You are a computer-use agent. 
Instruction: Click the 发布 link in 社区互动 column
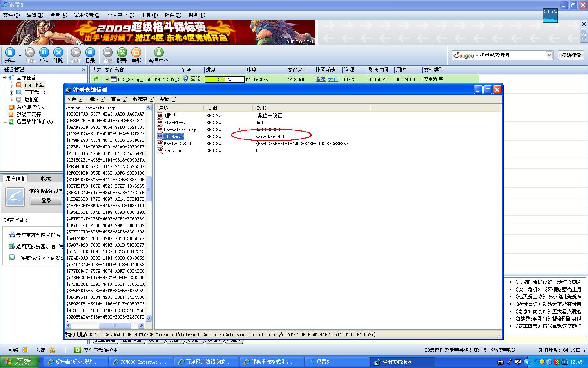coord(333,79)
